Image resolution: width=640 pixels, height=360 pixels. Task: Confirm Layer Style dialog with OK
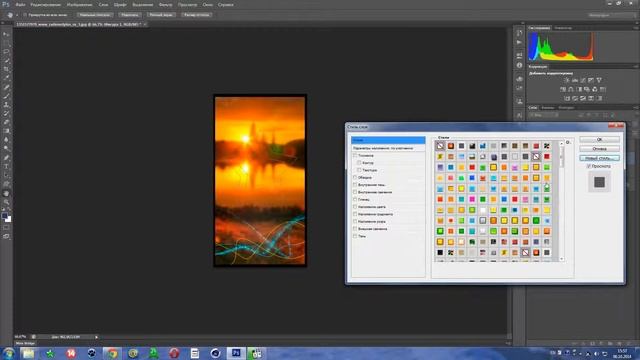click(x=599, y=140)
